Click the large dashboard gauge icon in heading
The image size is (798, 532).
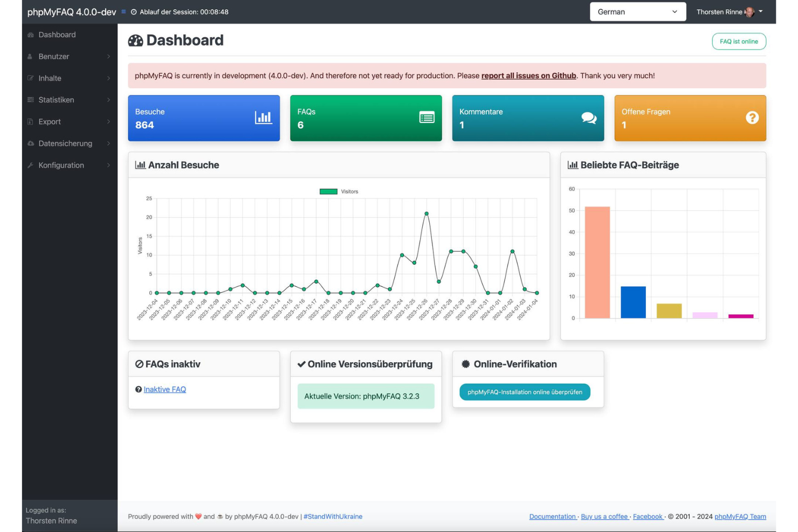click(135, 40)
